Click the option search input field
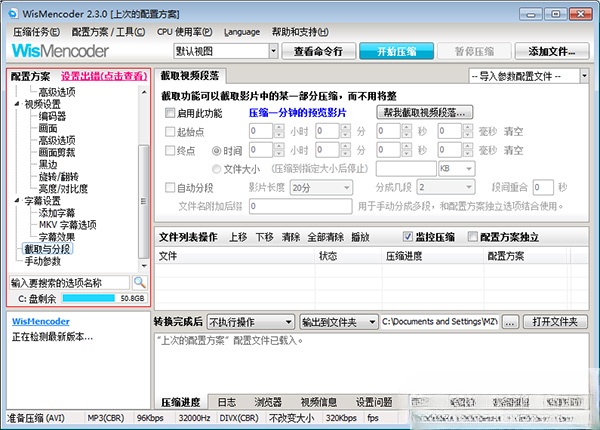This screenshot has height=430, width=600. pyautogui.click(x=69, y=283)
